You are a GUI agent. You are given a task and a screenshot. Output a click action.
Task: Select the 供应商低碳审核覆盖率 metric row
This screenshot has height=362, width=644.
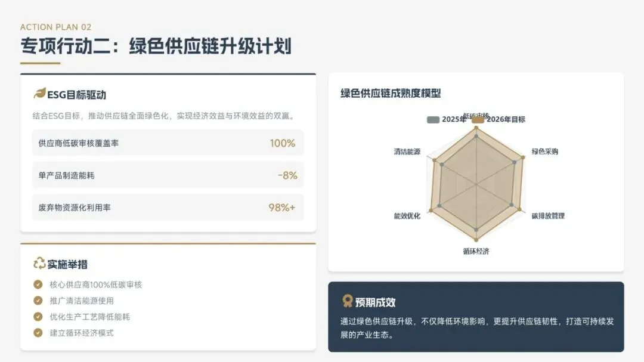tap(168, 143)
